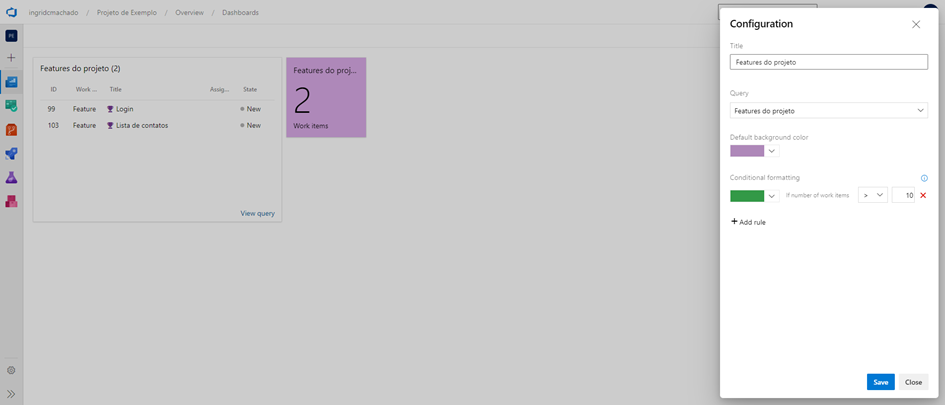Viewport: 945px width, 405px height.
Task: Sort by Title column header
Action: tap(116, 89)
